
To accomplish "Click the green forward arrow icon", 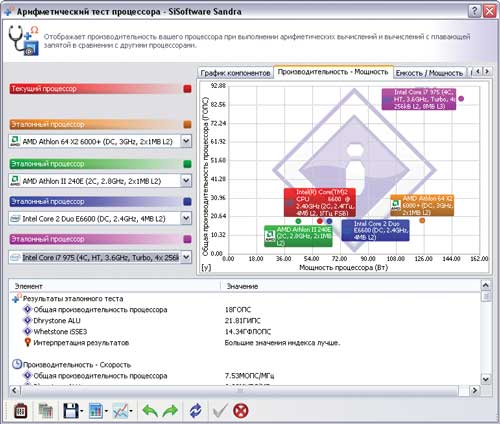I will tap(170, 411).
